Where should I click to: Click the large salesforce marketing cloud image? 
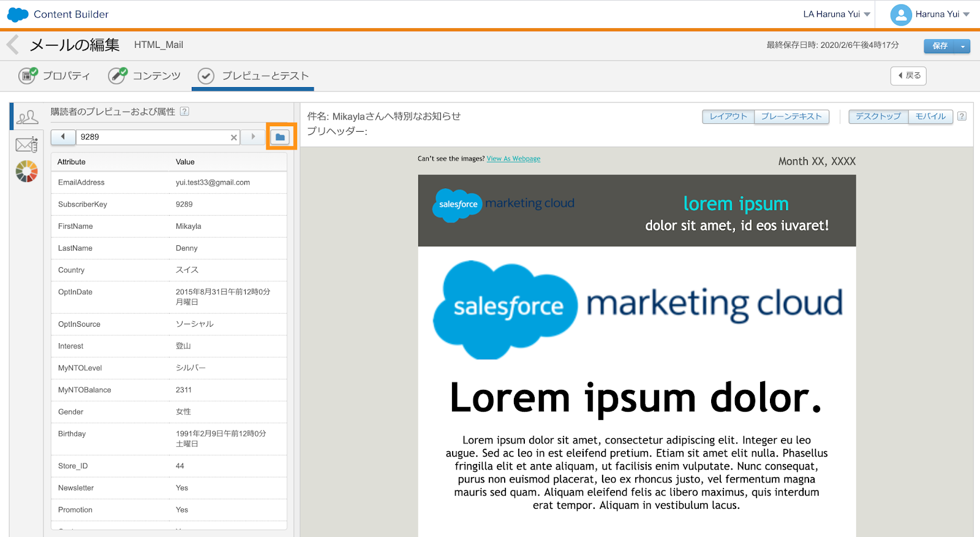[637, 310]
